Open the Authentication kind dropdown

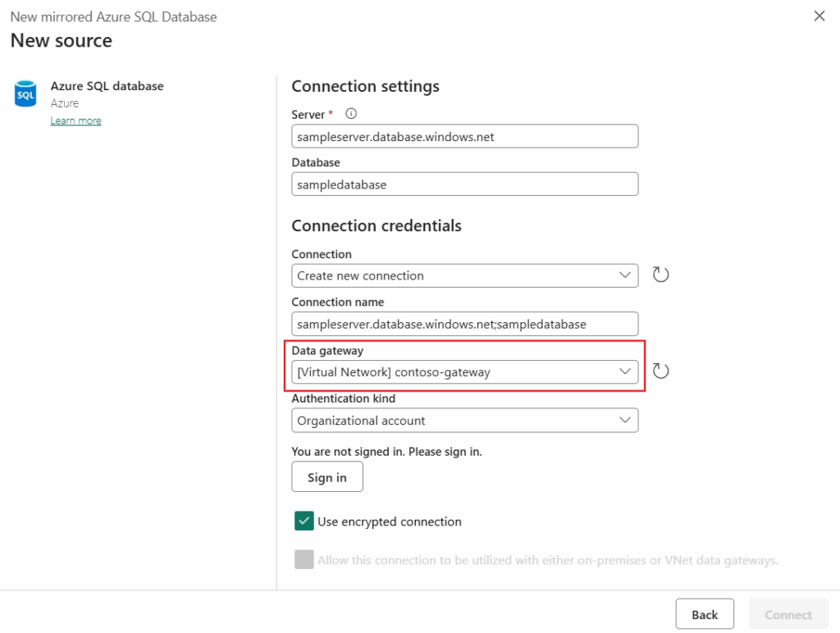point(464,421)
